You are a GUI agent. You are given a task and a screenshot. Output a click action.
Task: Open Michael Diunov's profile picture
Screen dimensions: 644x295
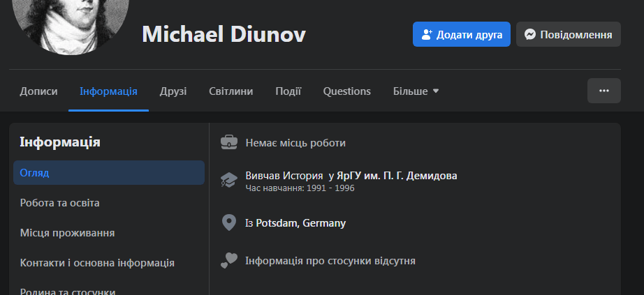[70, 17]
